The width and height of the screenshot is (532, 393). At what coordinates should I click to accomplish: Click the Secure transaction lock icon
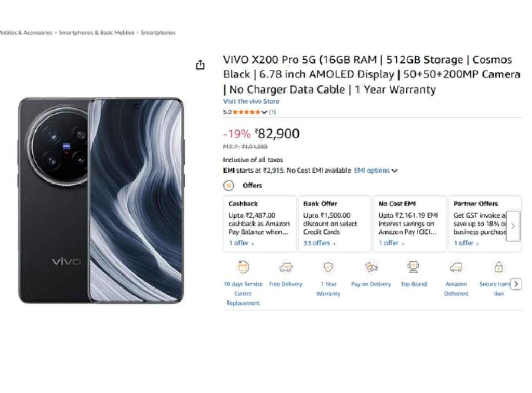coord(498,267)
